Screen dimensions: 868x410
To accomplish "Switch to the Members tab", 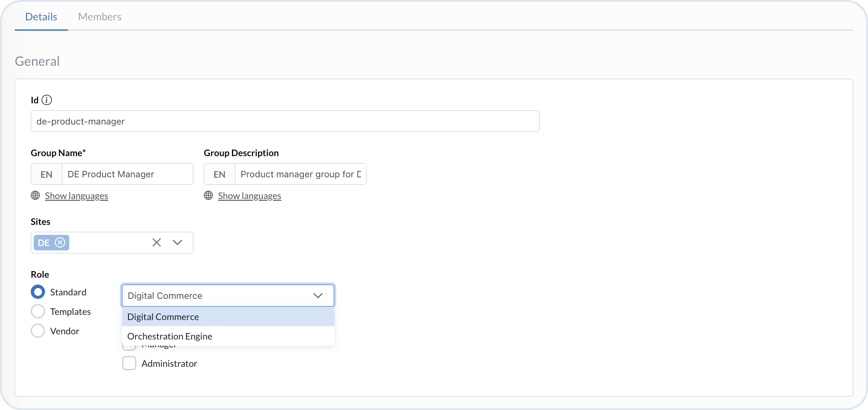I will point(100,16).
